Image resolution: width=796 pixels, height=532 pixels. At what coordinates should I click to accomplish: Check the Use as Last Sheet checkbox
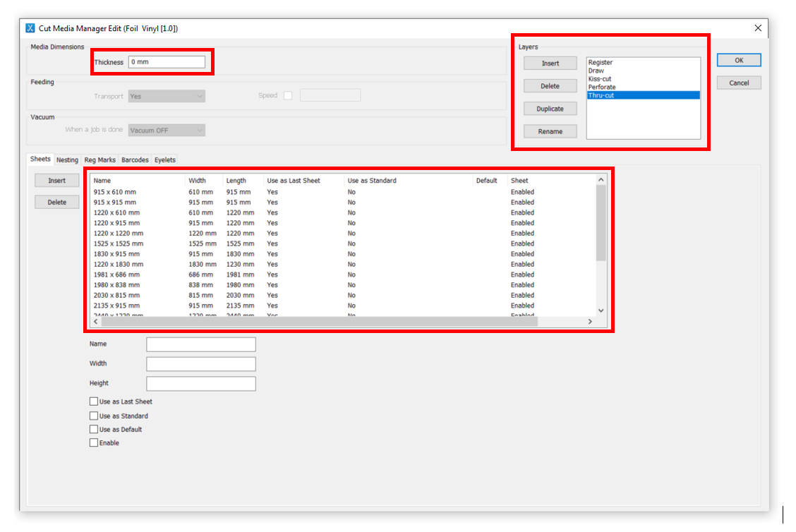click(93, 401)
